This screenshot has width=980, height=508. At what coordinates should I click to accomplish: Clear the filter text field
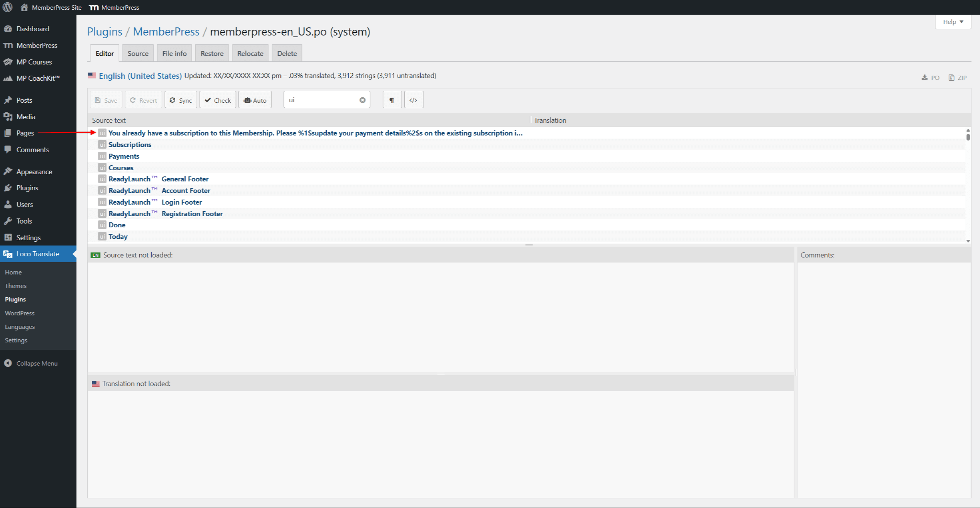(x=362, y=100)
